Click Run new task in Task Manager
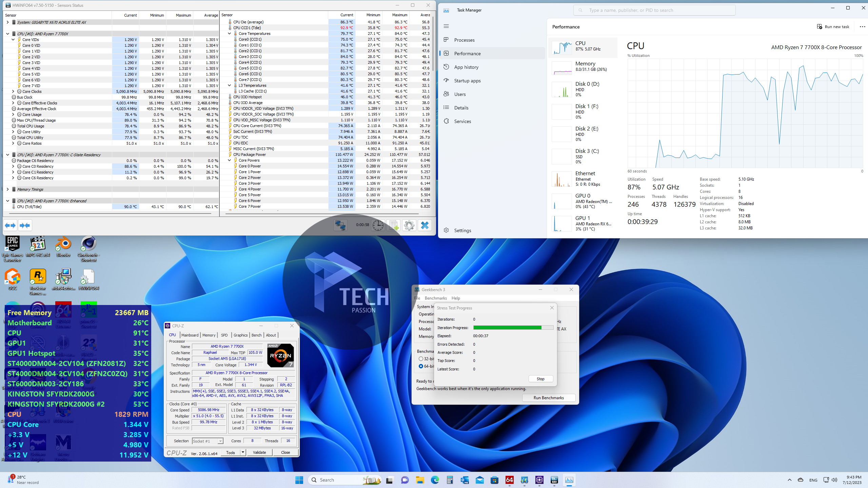868x488 pixels. 833,27
